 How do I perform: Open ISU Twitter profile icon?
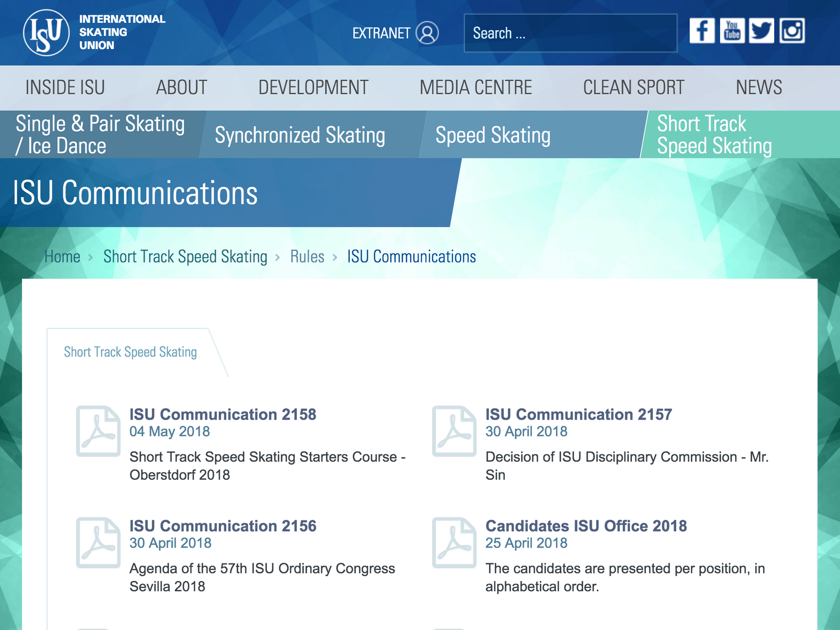pyautogui.click(x=761, y=31)
